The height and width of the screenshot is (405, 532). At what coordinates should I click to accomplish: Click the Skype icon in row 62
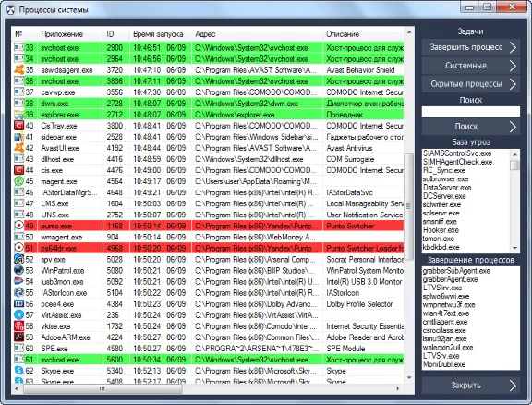(x=18, y=371)
